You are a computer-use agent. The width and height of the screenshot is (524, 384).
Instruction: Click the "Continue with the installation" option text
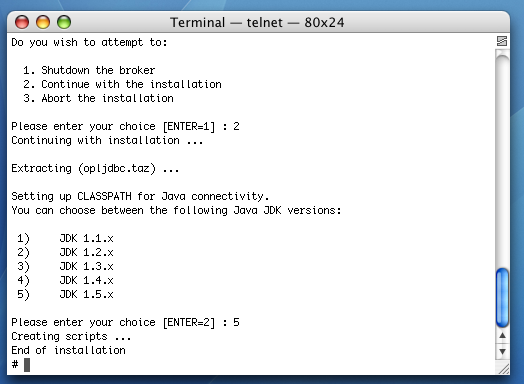(x=131, y=84)
